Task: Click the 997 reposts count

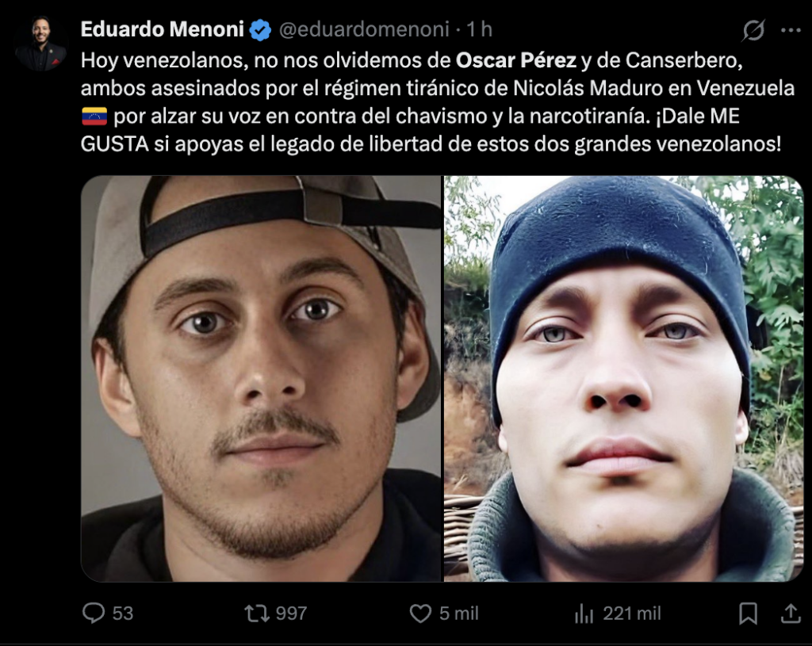Action: coord(291,614)
